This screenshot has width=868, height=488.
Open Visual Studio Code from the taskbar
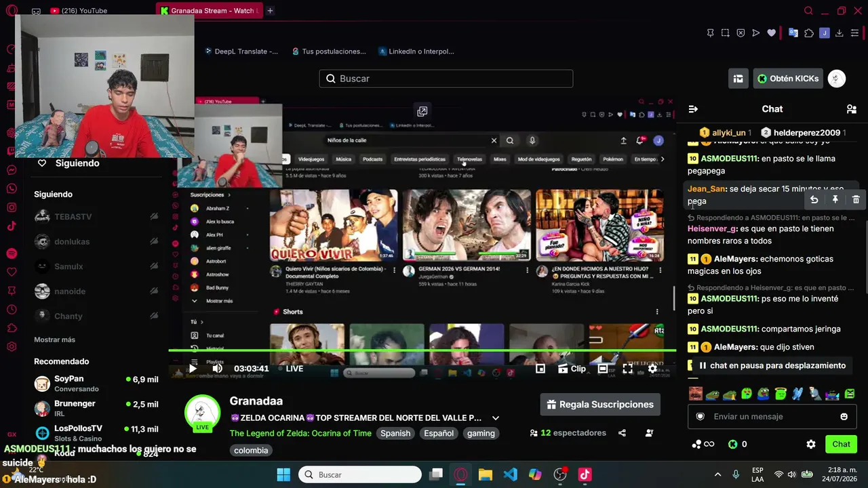pos(511,474)
